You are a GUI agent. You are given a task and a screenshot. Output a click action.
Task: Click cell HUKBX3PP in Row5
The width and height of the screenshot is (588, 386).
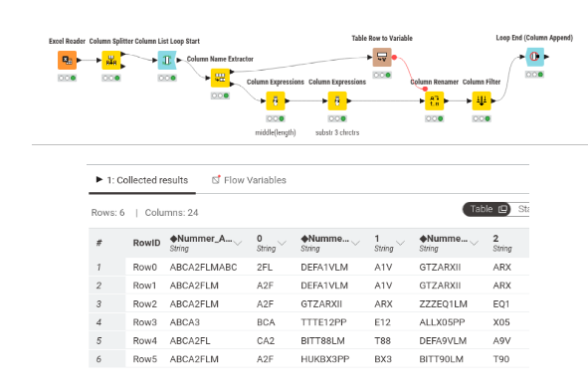(324, 359)
